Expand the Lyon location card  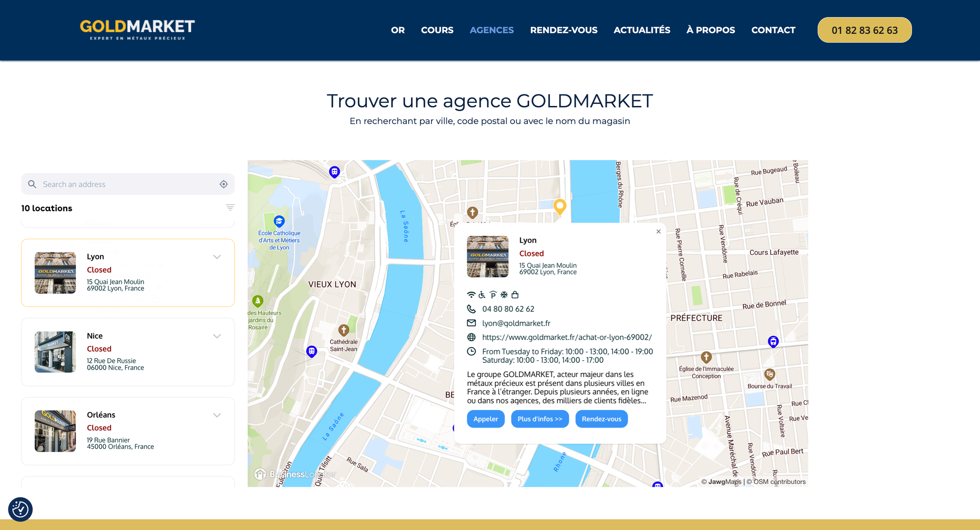pos(217,257)
